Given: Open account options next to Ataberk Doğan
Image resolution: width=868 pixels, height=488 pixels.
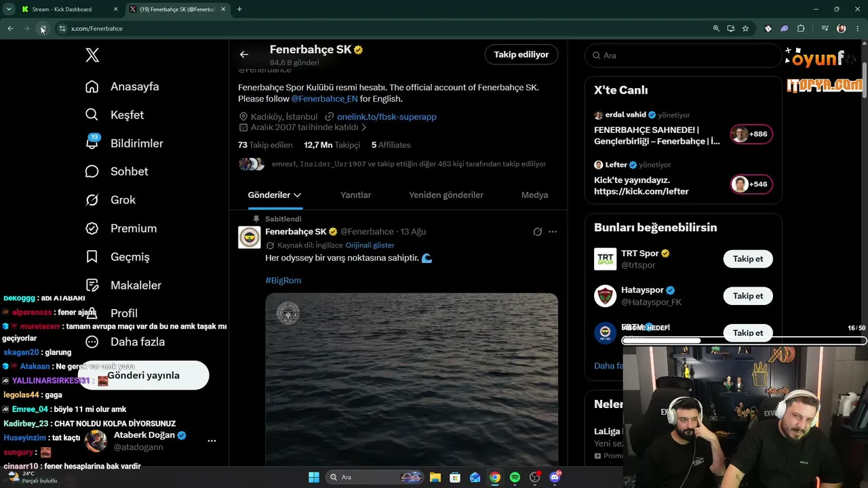Looking at the screenshot, I should click(x=212, y=441).
